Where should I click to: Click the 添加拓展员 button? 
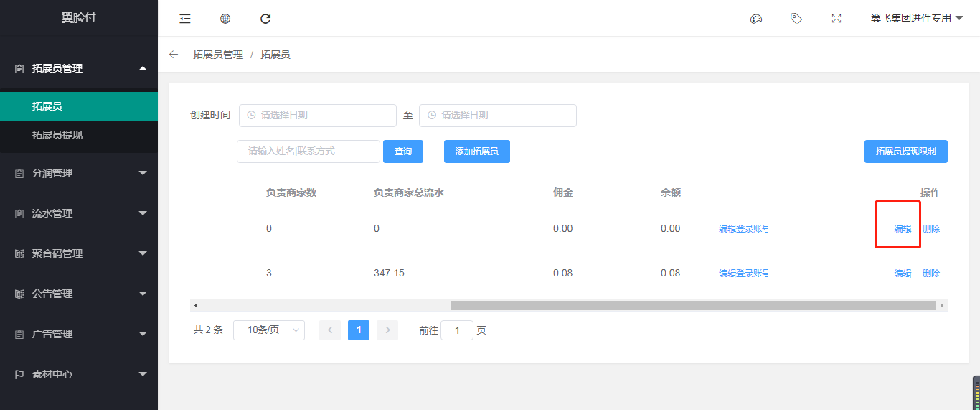pyautogui.click(x=477, y=152)
